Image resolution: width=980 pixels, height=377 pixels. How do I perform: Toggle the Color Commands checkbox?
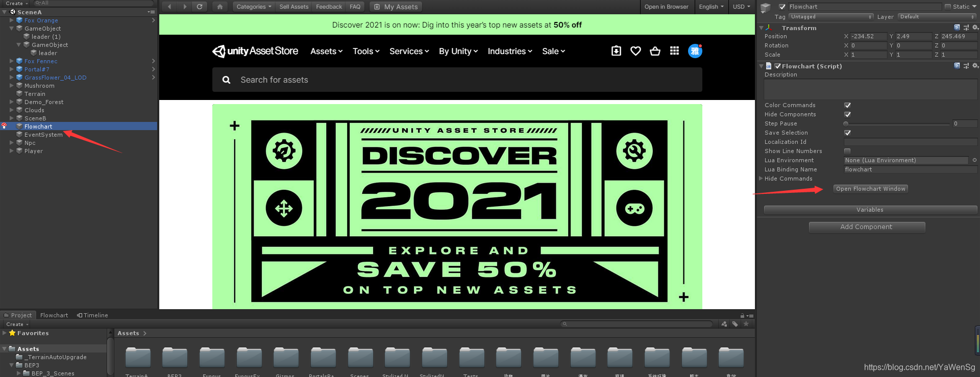(847, 105)
